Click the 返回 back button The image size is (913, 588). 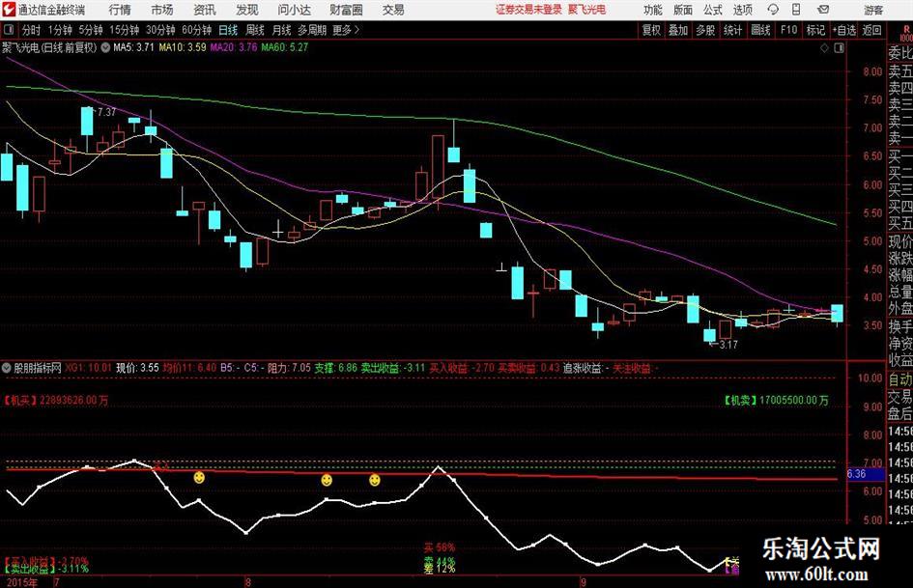pos(871,30)
